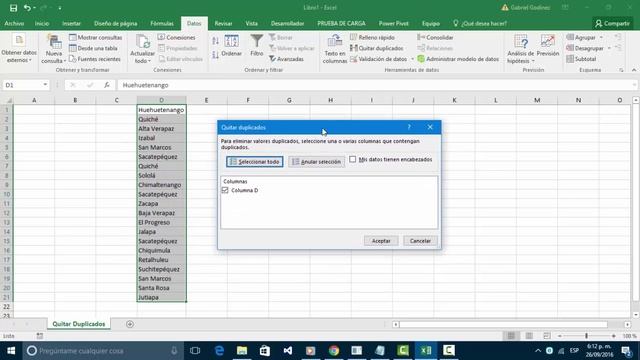Expand Desagrupar dropdown arrow
The height and width of the screenshot is (360, 640).
609,48
